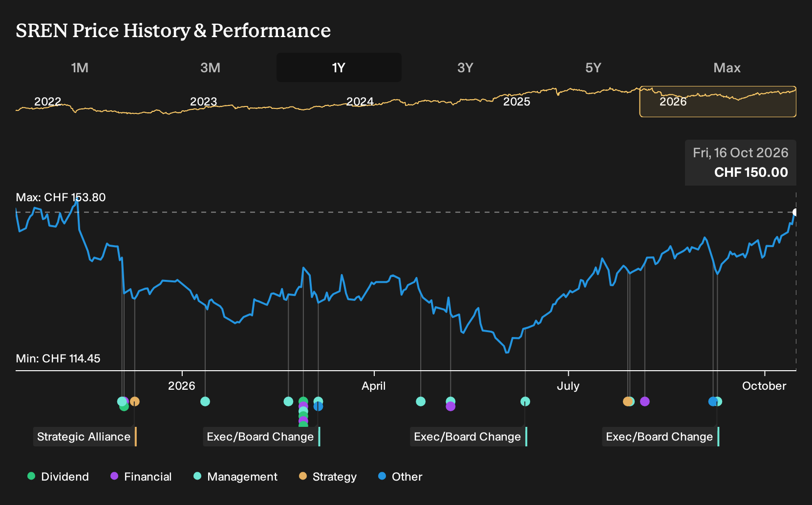812x505 pixels.
Task: Click the Min: CHF 114.45 label
Action: [x=58, y=358]
